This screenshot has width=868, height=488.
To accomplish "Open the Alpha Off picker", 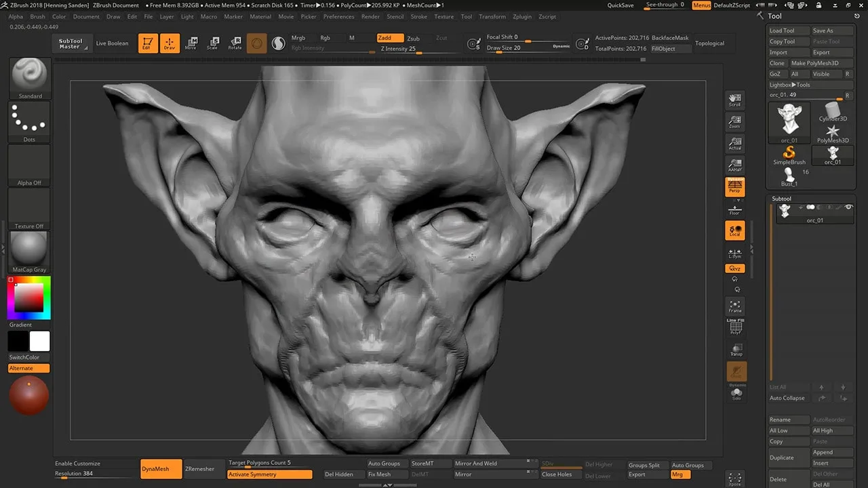I will [x=30, y=165].
